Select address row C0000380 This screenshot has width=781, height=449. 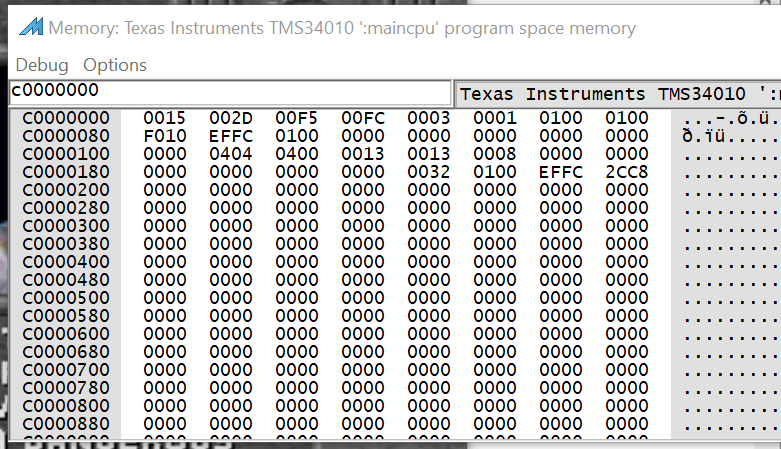[66, 244]
